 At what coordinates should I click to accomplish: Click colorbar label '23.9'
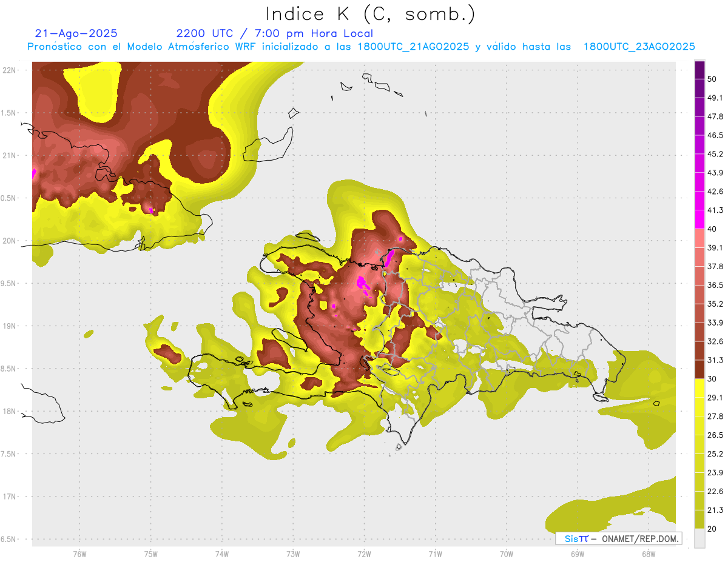point(715,473)
